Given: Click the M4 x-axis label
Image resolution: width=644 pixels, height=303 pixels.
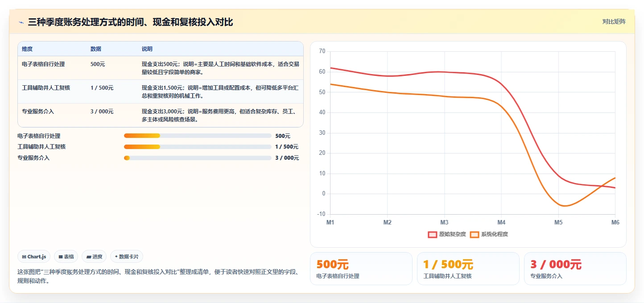Looking at the screenshot, I should [x=501, y=222].
